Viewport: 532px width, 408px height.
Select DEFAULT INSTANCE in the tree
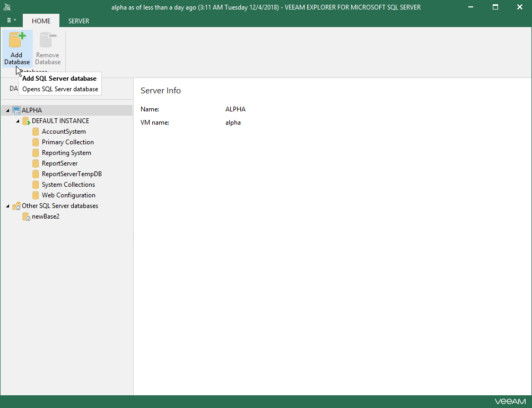click(x=60, y=121)
